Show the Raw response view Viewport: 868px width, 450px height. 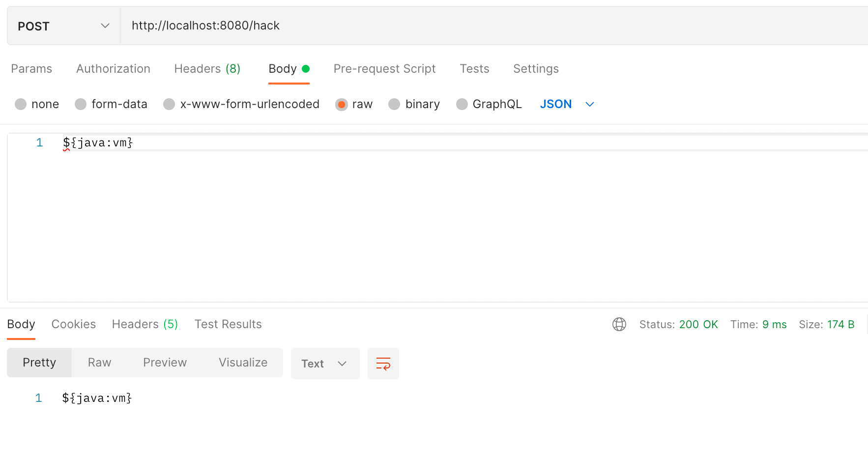[99, 363]
